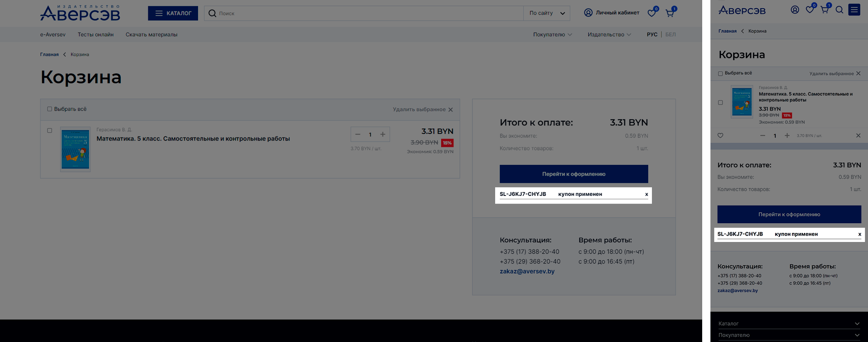Viewport: 868px width, 342px height.
Task: Expand the "Издательство" header menu
Action: point(609,35)
